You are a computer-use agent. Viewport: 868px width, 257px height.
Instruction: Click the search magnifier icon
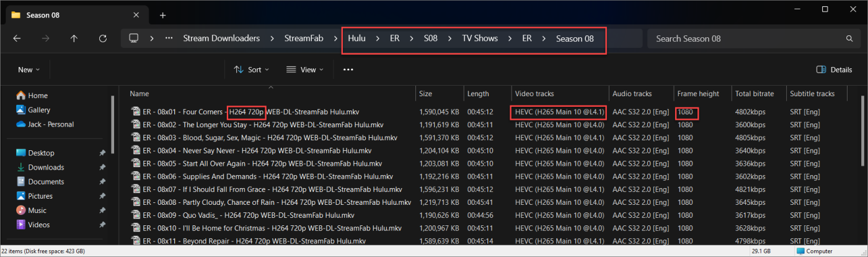point(849,38)
